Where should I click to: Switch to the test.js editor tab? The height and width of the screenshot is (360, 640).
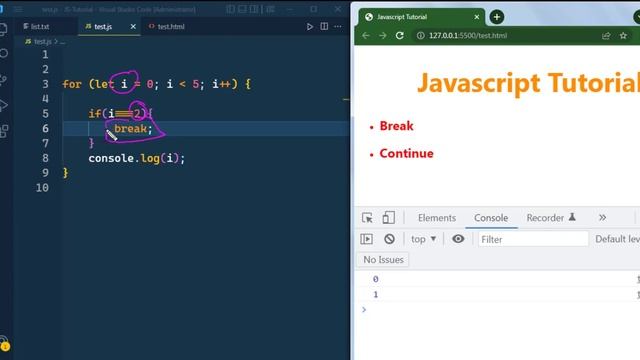[x=103, y=27]
